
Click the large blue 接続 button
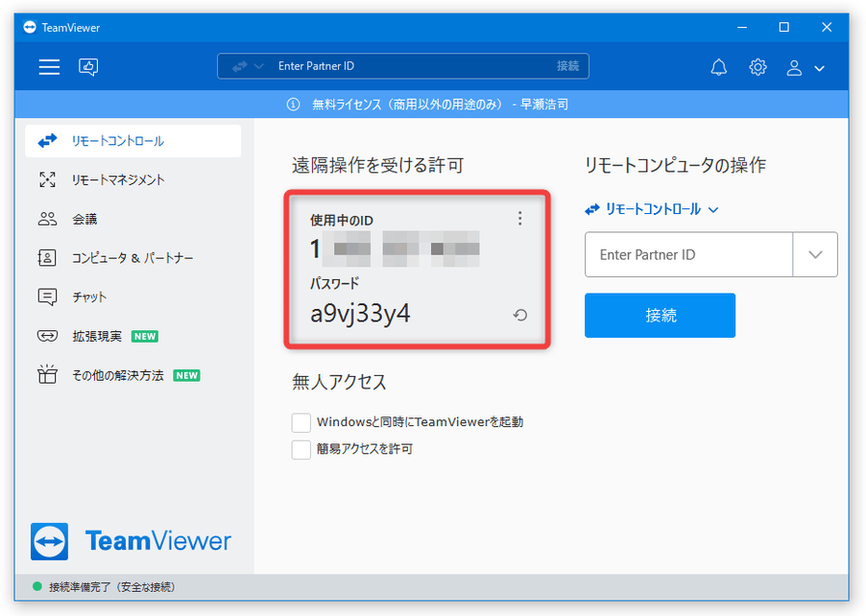point(660,315)
